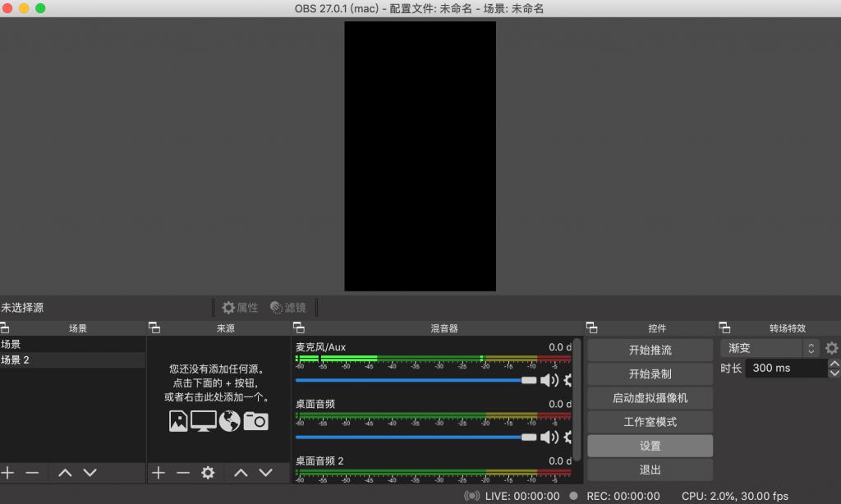Click the 桌面音频 2 label in mixer

(319, 460)
